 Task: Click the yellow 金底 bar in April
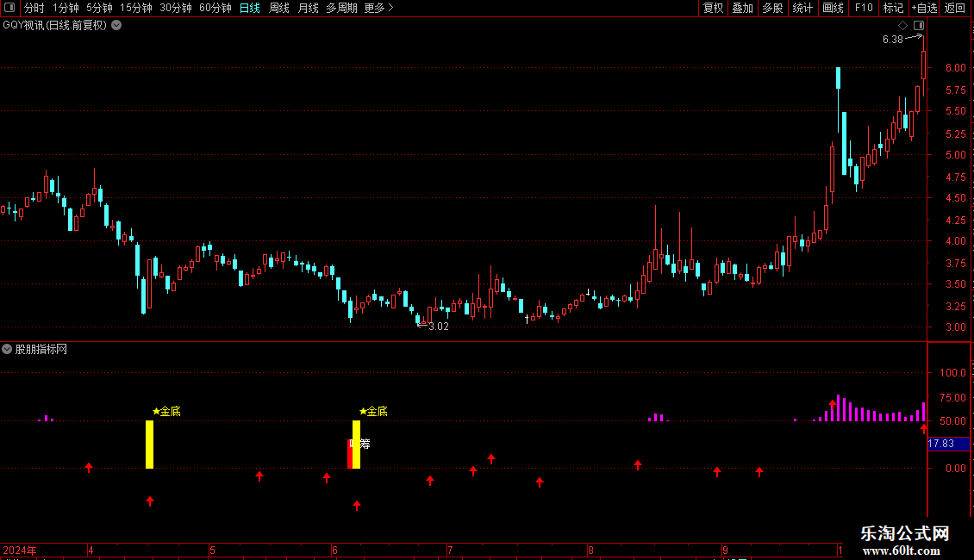tap(150, 445)
